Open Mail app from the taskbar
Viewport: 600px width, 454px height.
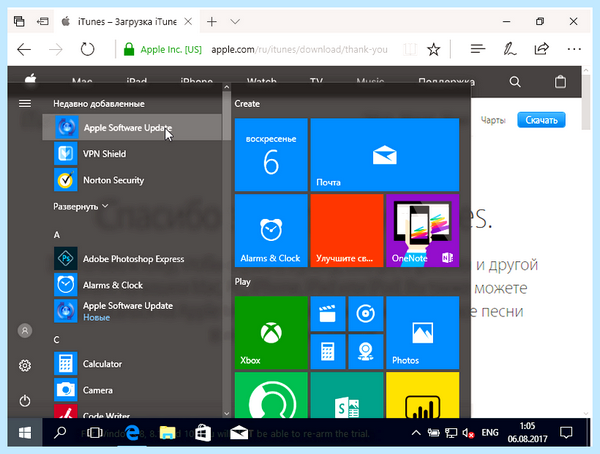point(239,433)
